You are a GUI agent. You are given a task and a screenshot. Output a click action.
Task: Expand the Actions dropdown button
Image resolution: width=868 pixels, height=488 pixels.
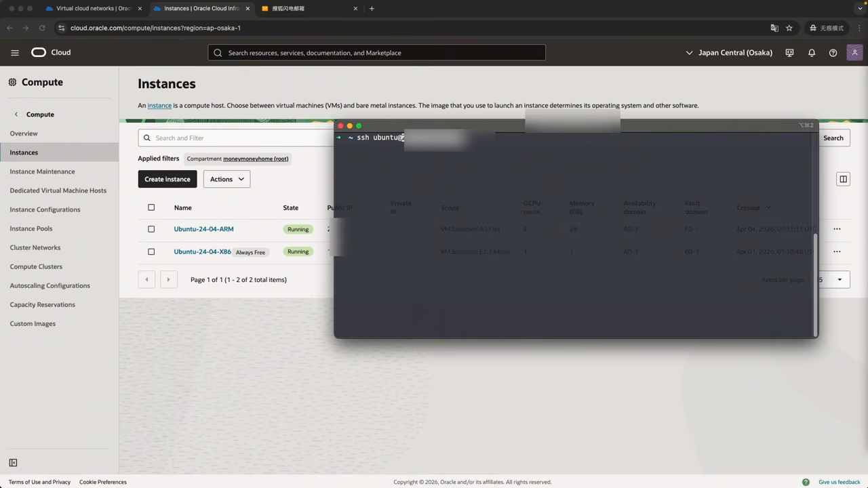pyautogui.click(x=226, y=179)
